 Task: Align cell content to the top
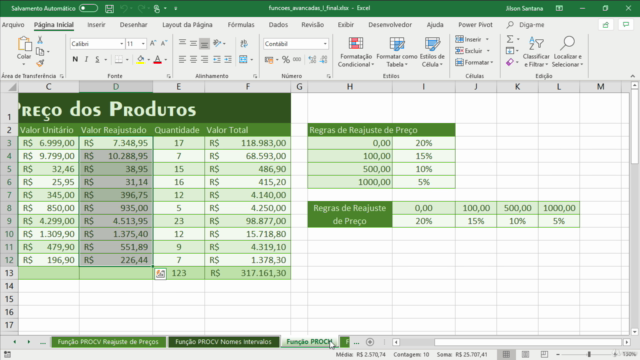pos(182,43)
